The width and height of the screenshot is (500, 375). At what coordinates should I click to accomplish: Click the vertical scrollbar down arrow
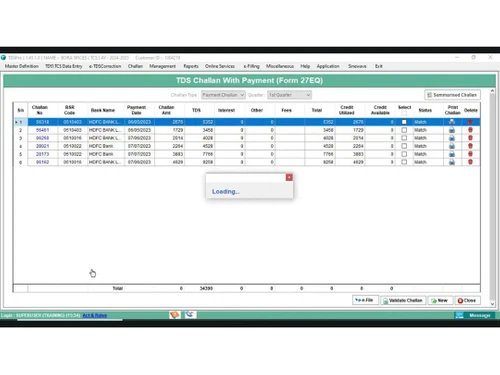[x=492, y=304]
